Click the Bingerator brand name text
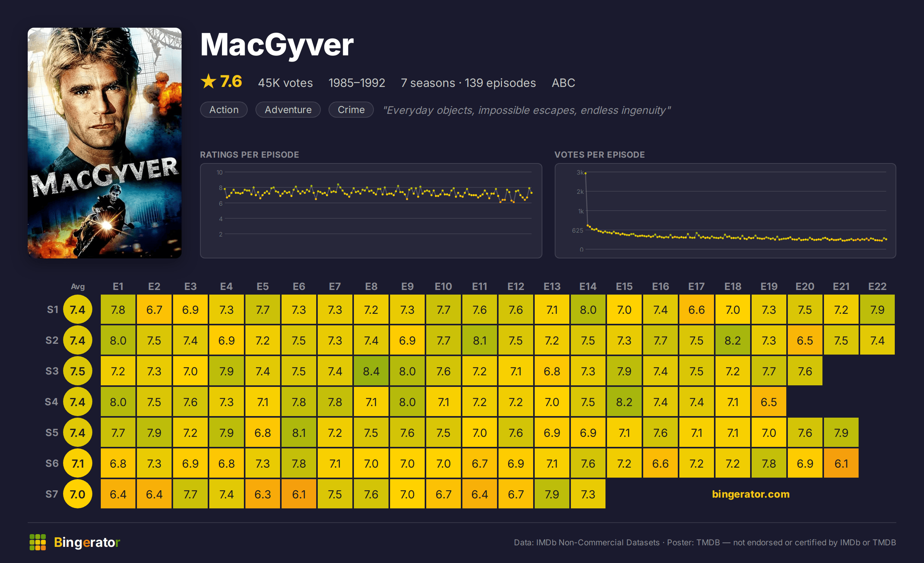Screen dimensions: 924x563 [87, 542]
